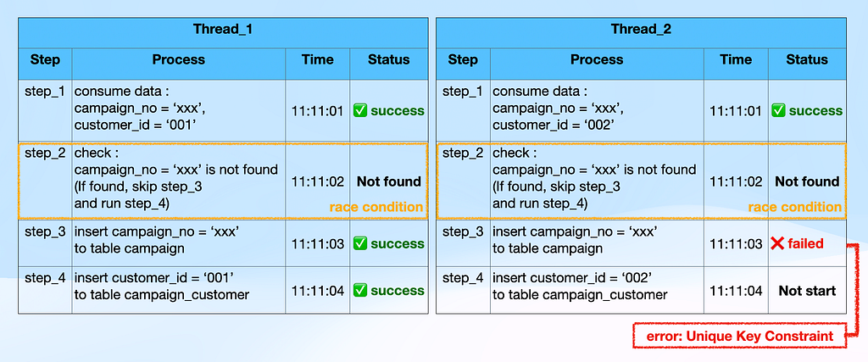Click the green checkmark in Thread_2 step_1
The width and height of the screenshot is (868, 362).
point(778,111)
